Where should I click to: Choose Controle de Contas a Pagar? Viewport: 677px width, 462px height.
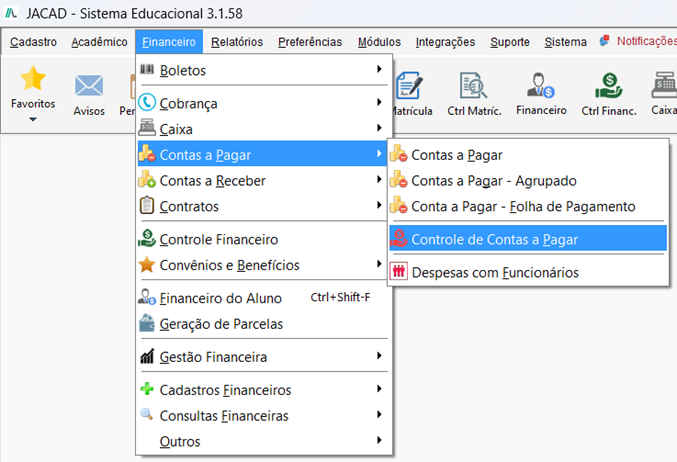pyautogui.click(x=528, y=239)
